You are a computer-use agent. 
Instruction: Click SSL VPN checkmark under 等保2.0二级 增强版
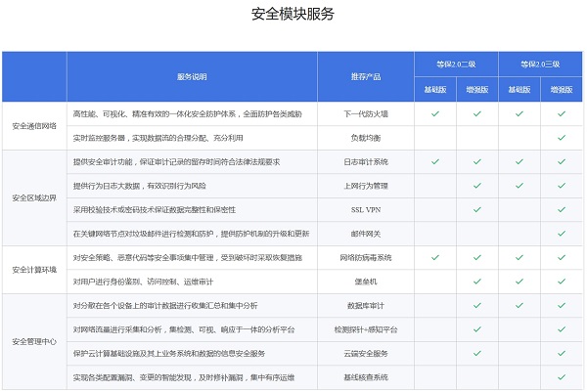(x=477, y=209)
